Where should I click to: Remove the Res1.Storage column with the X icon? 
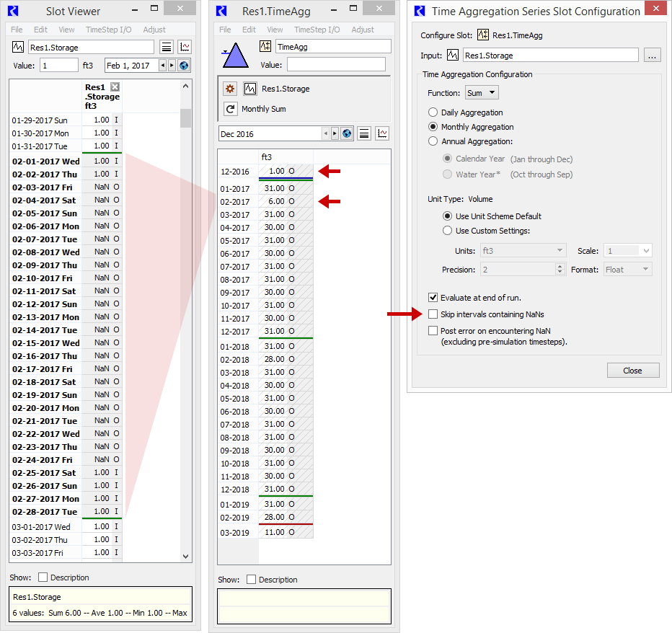pyautogui.click(x=115, y=87)
